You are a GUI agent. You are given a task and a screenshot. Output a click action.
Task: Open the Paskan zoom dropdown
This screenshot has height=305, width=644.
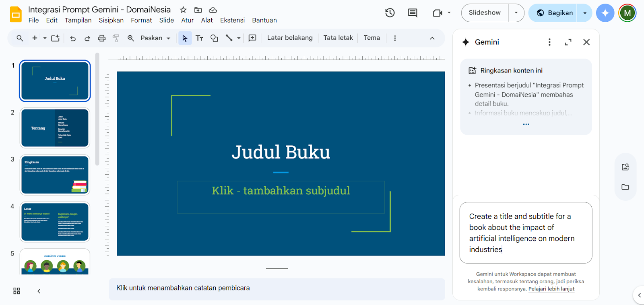155,38
